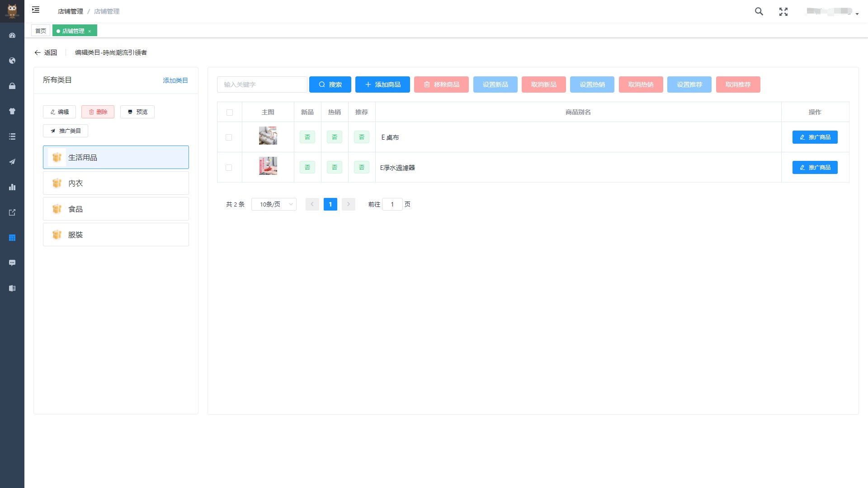Select the E 桌布 row checkbox
The width and height of the screenshot is (868, 488).
pyautogui.click(x=229, y=137)
